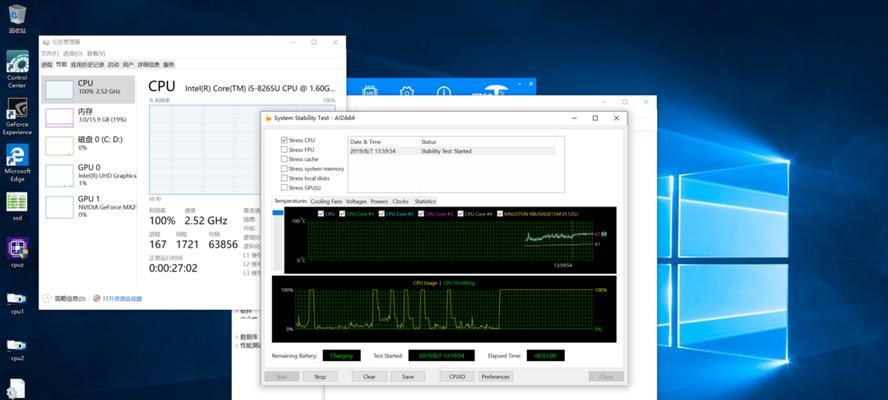Click the Preferences button
Viewport: 888px width, 400px height.
click(x=495, y=376)
